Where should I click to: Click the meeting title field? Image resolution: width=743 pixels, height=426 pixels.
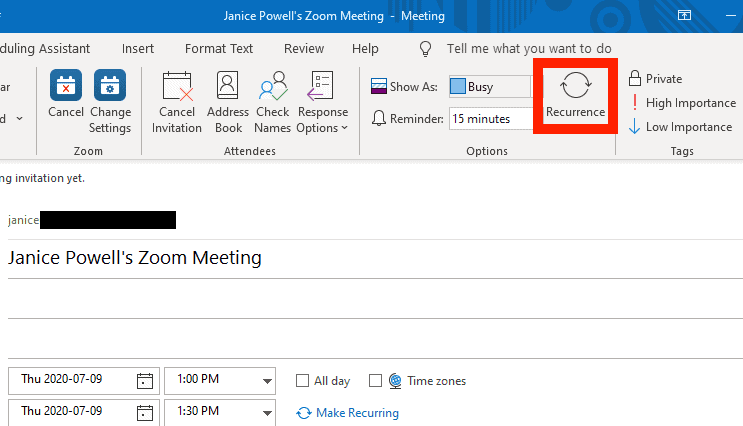[x=375, y=258]
